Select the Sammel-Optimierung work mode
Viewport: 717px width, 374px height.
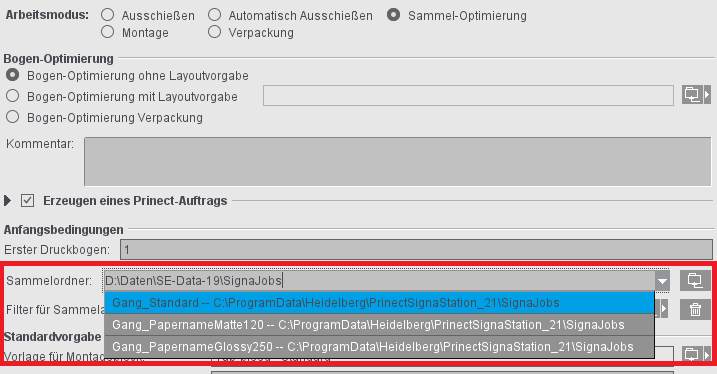393,15
